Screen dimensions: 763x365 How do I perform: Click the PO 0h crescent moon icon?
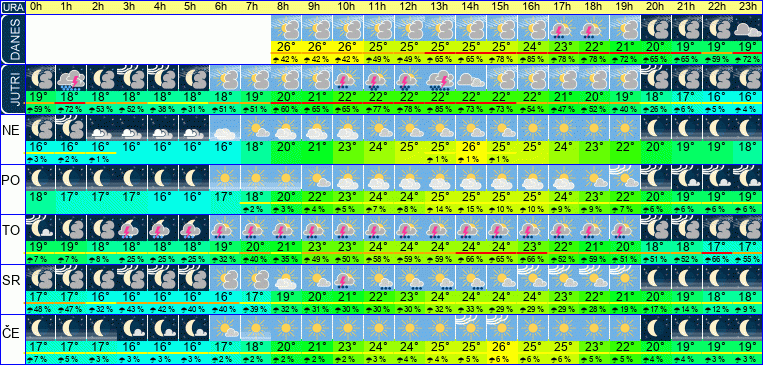[40, 178]
